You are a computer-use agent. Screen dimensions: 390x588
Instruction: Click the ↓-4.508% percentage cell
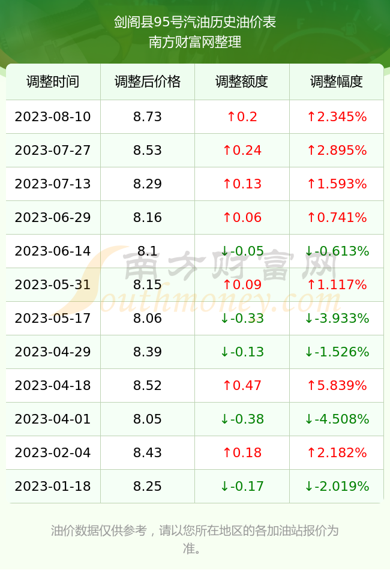click(x=337, y=419)
